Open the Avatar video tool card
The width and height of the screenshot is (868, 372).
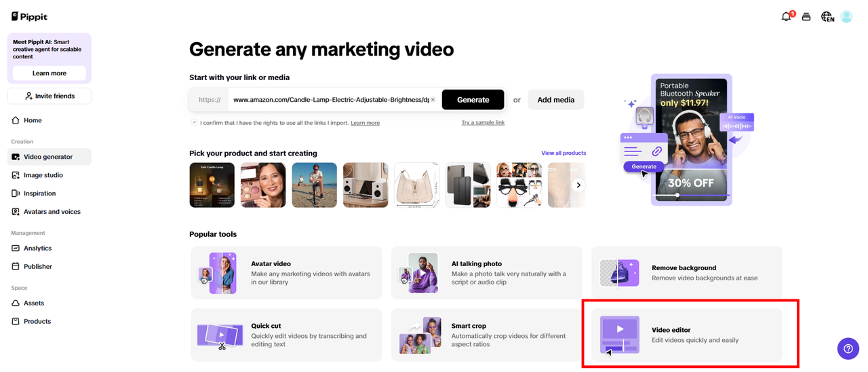coord(287,273)
